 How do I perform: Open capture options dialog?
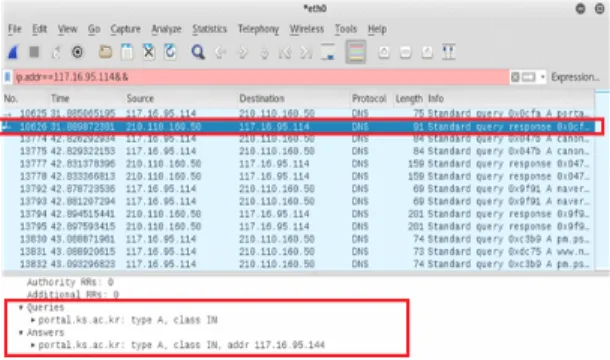(x=77, y=52)
